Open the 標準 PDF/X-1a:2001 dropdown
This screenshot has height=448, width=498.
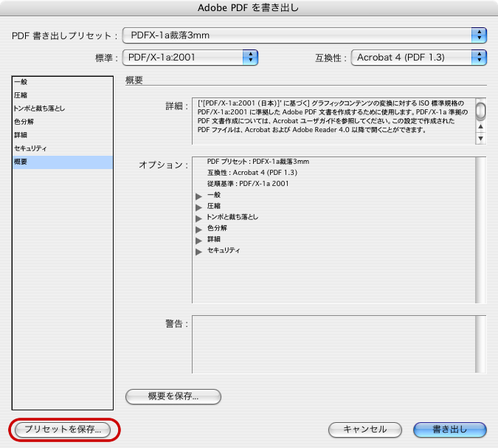point(190,58)
